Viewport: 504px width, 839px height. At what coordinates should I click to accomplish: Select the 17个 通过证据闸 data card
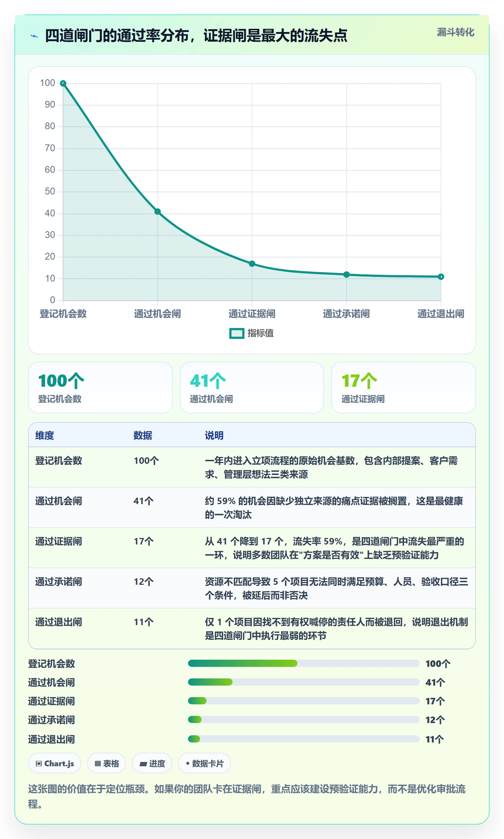404,387
